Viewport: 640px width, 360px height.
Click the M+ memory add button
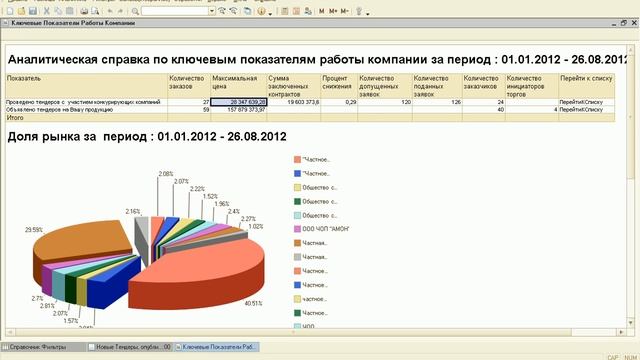click(333, 11)
